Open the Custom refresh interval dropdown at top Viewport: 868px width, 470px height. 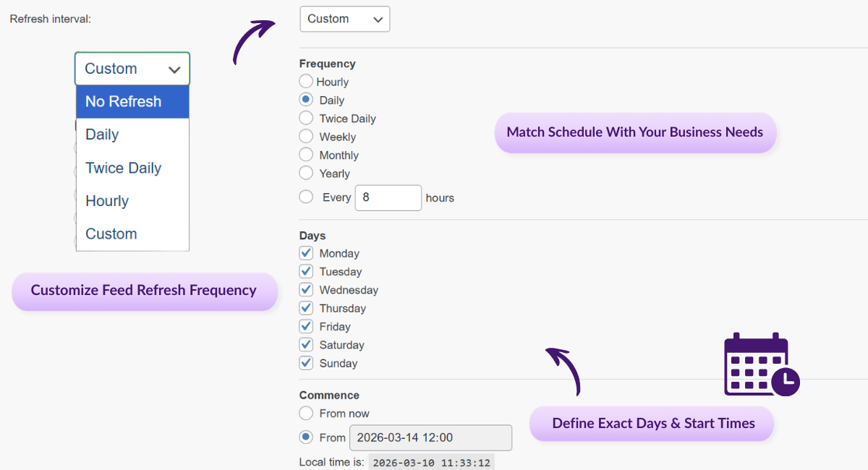pos(344,19)
